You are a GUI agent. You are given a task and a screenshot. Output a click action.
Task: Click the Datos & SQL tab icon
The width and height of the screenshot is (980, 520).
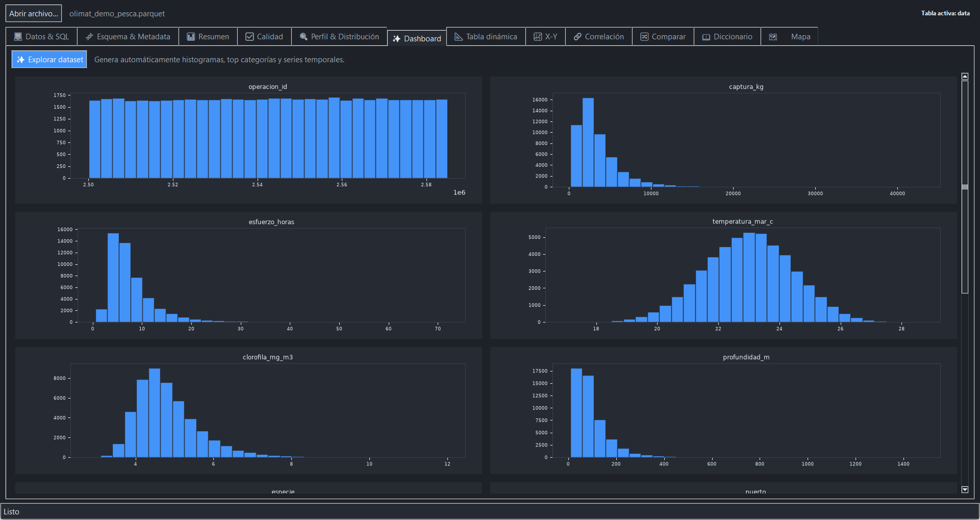[18, 37]
